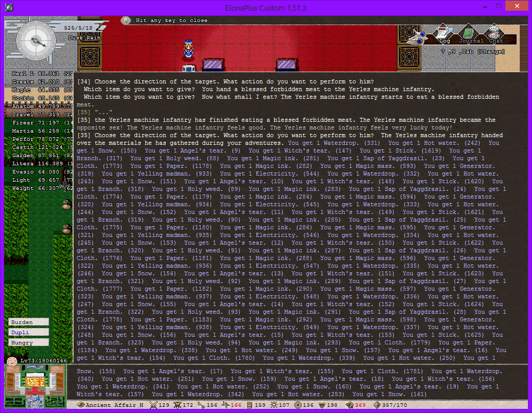Click the eye icon before Ancient Affair
Image resolution: width=532 pixels, height=413 pixels.
[80, 404]
